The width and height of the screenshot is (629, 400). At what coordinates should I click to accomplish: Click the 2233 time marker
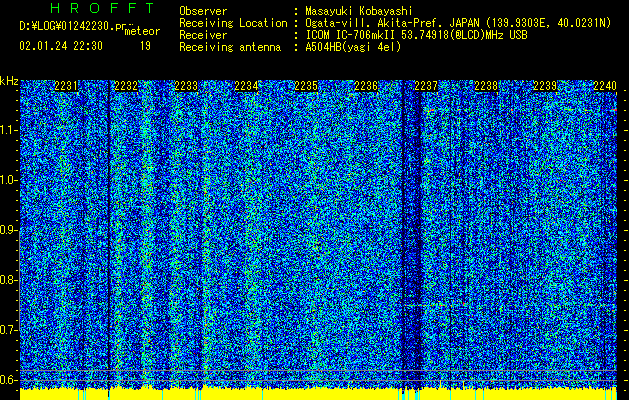tap(186, 86)
